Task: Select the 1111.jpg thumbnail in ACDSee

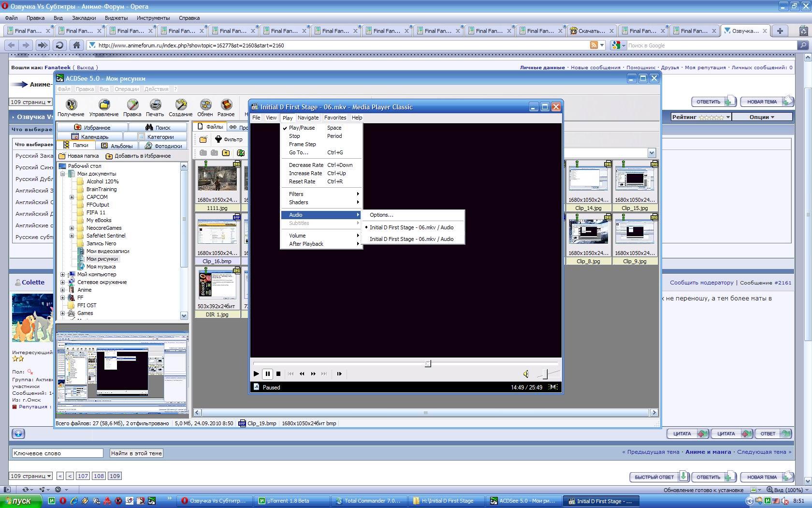Action: pyautogui.click(x=217, y=186)
